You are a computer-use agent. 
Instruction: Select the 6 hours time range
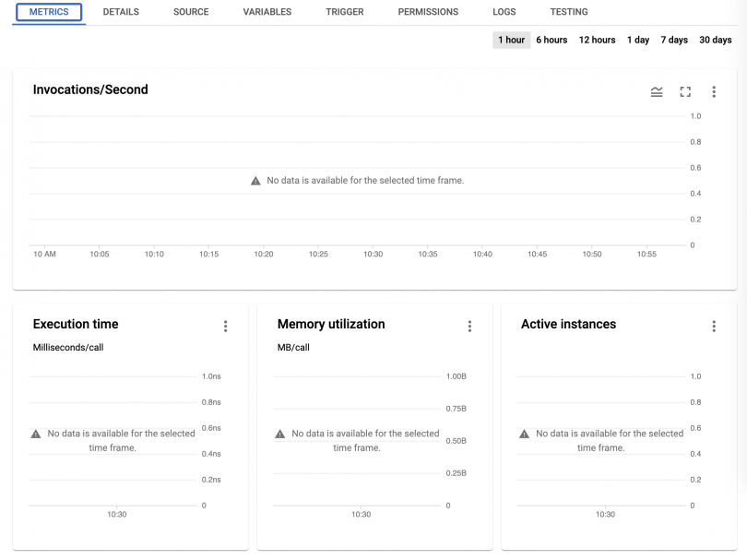pos(551,40)
